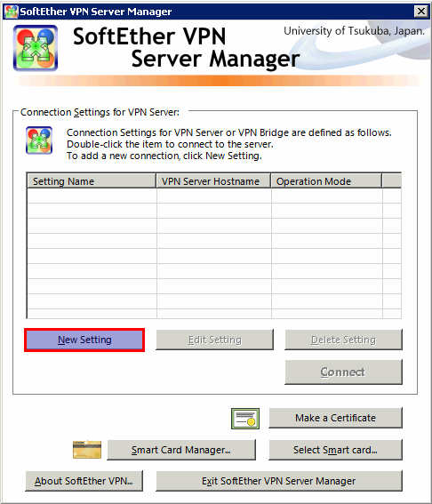Screen dimensions: 432x504
Task: Click 'University of Tsukuba, Japan.' text
Action: point(354,31)
